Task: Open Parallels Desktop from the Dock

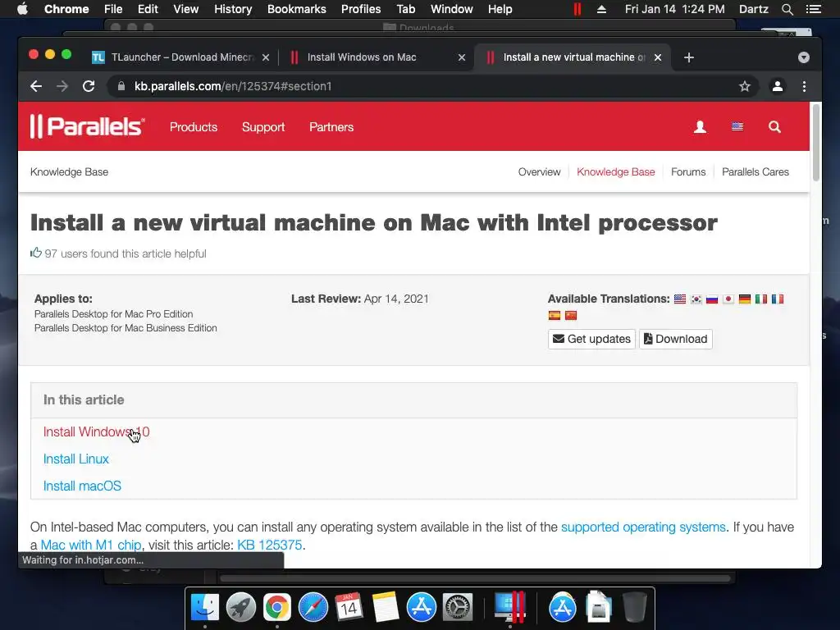Action: point(509,607)
